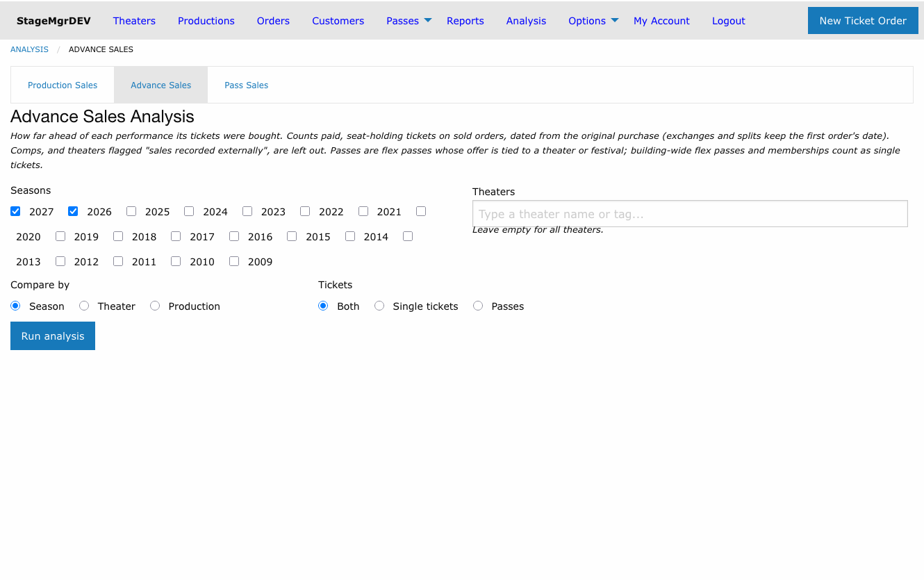Uncheck the 2026 season checkbox
924x580 pixels.
73,211
